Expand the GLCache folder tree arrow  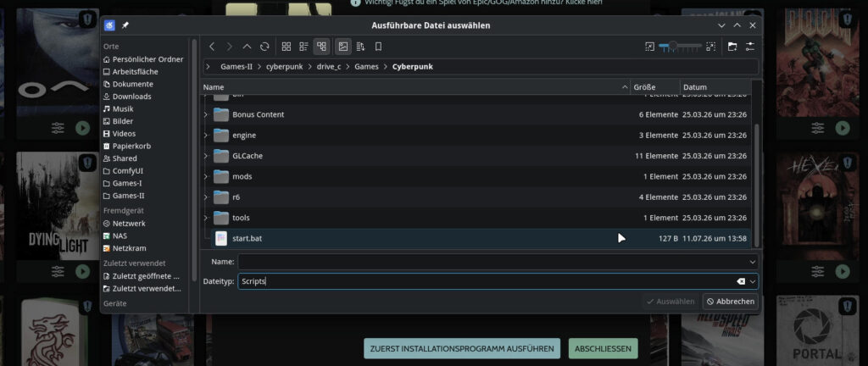[x=205, y=156]
